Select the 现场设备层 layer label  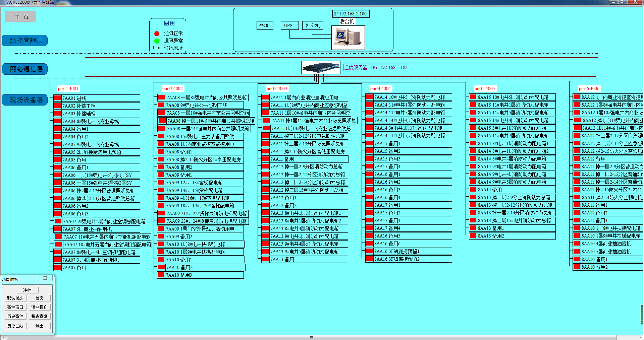coord(25,100)
